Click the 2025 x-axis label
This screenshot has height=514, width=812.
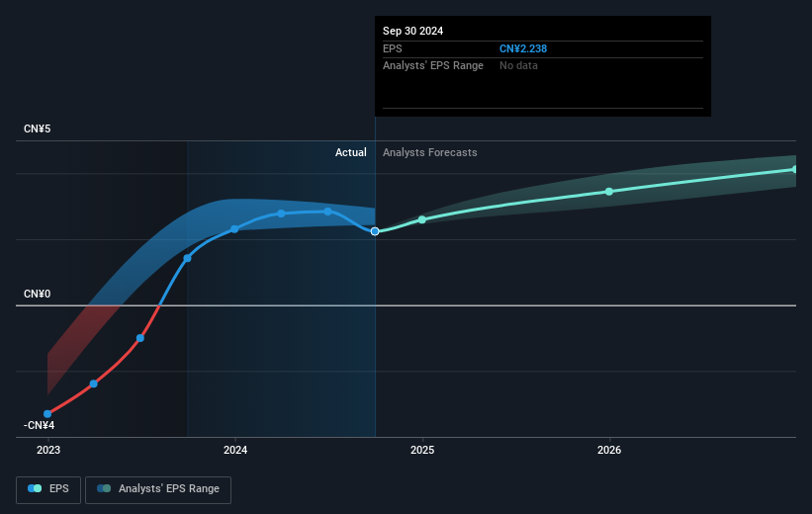(x=422, y=451)
